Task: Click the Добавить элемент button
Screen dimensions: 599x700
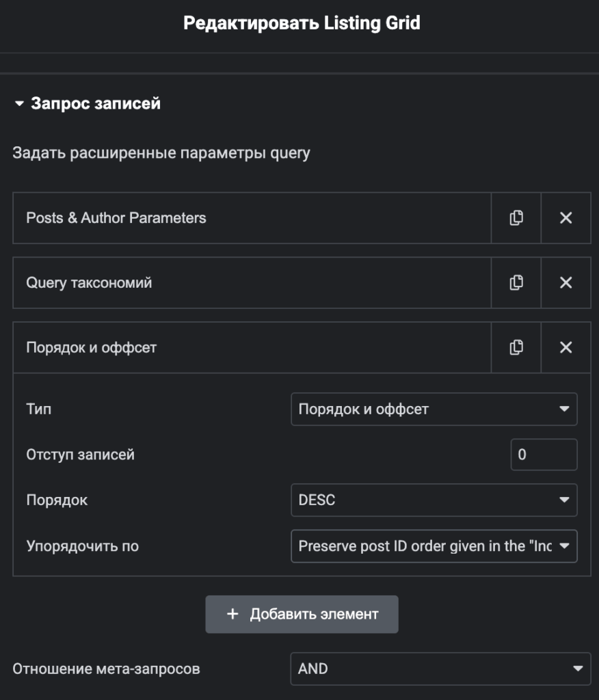Action: [302, 615]
